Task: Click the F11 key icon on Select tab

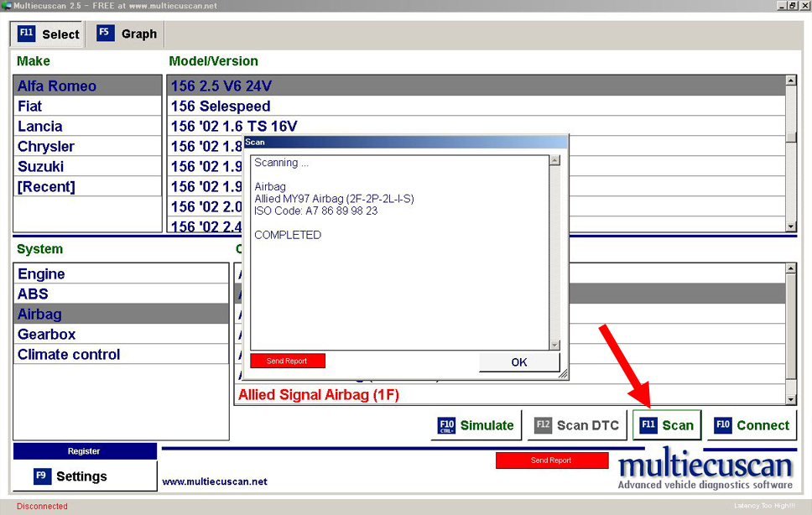Action: 26,33
